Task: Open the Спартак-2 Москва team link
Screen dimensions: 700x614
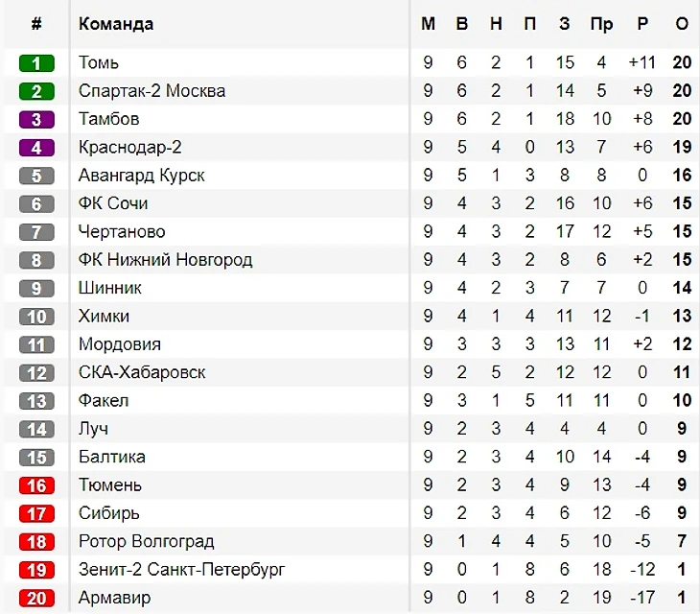Action: click(x=152, y=90)
